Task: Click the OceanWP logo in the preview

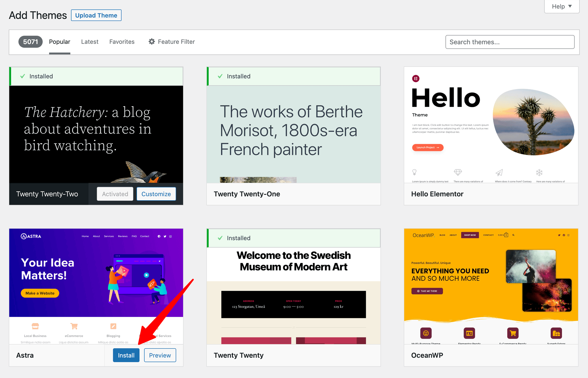Action: pos(423,235)
